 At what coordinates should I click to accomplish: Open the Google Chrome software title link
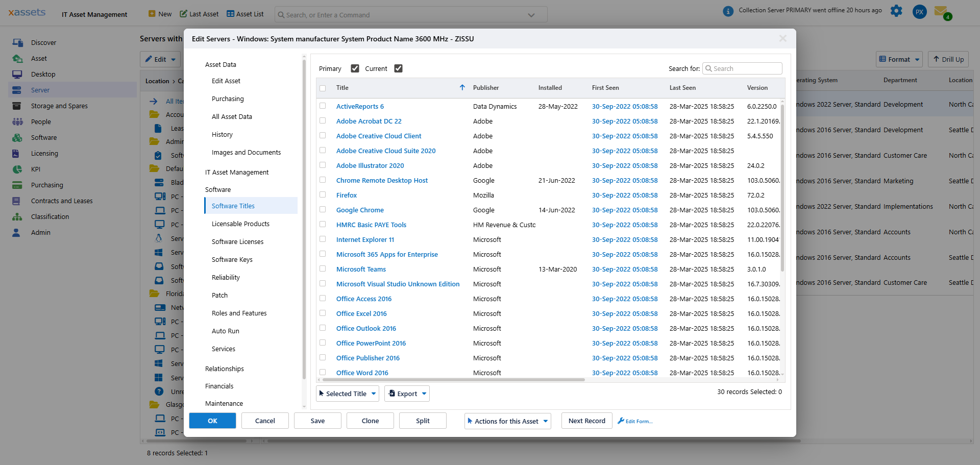click(360, 210)
